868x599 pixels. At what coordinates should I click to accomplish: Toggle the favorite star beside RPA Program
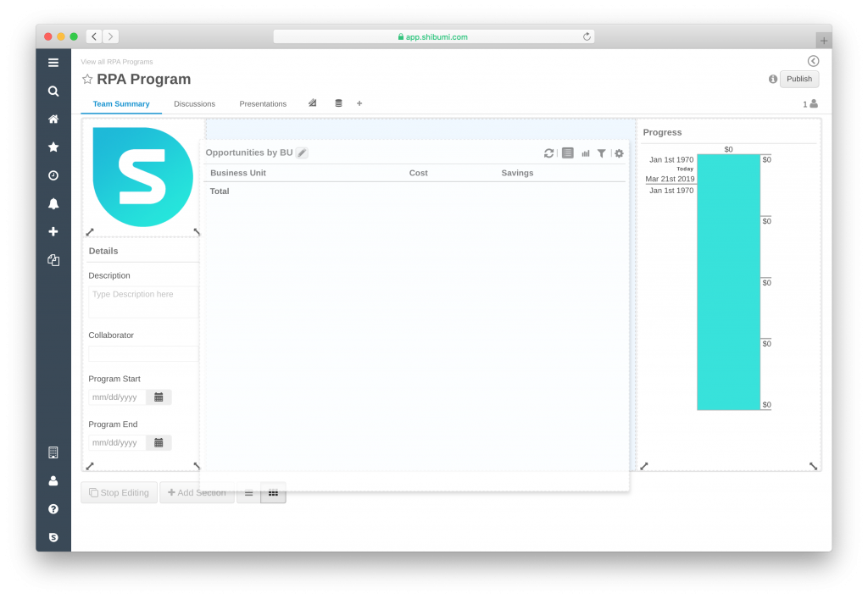[87, 79]
